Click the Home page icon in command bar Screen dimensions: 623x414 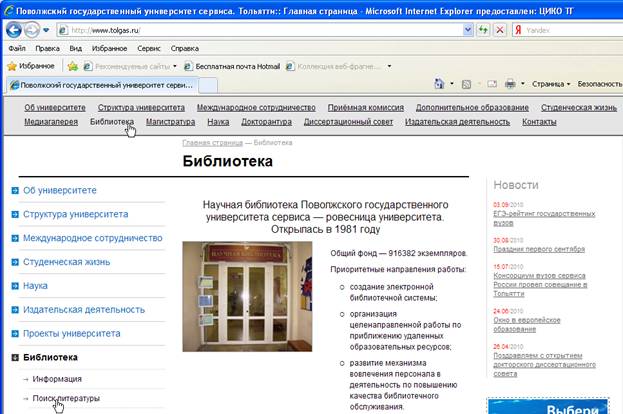(439, 84)
